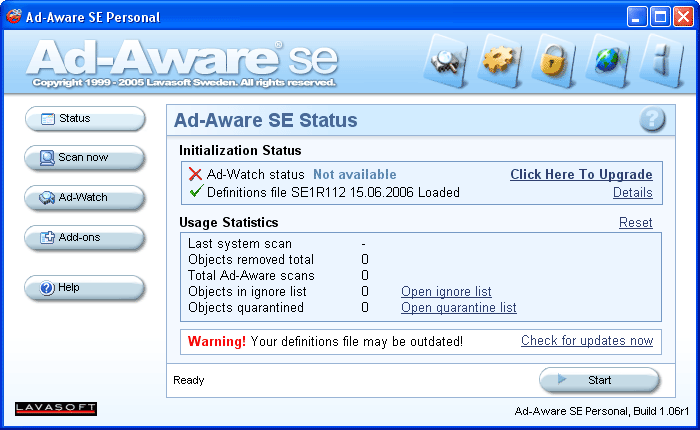Viewport: 700px width, 430px height.
Task: Select Scan now in the sidebar
Action: pos(85,158)
